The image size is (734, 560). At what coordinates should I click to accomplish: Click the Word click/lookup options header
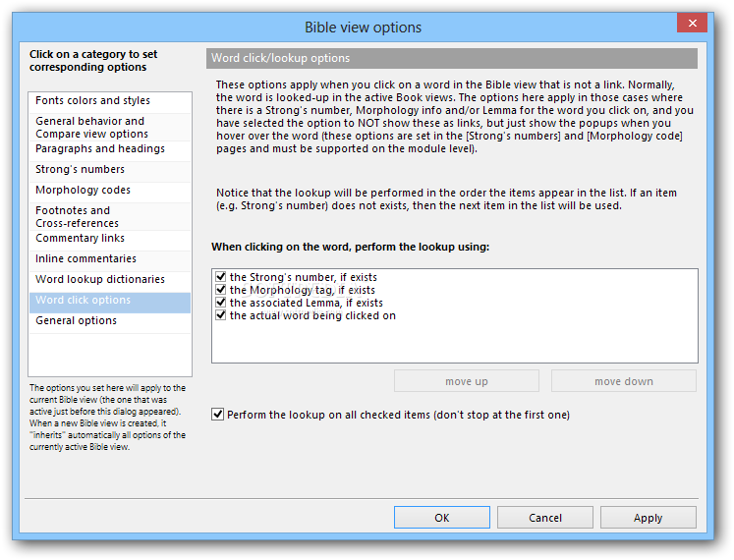[452, 58]
